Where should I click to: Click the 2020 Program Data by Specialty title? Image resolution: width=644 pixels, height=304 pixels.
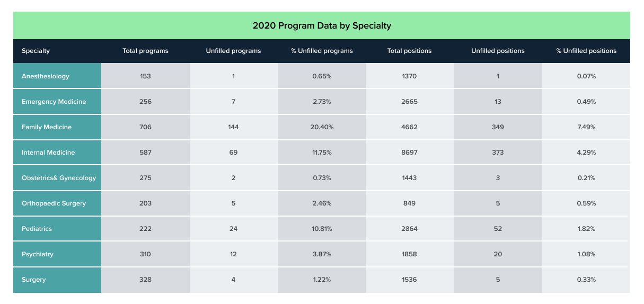click(x=322, y=25)
